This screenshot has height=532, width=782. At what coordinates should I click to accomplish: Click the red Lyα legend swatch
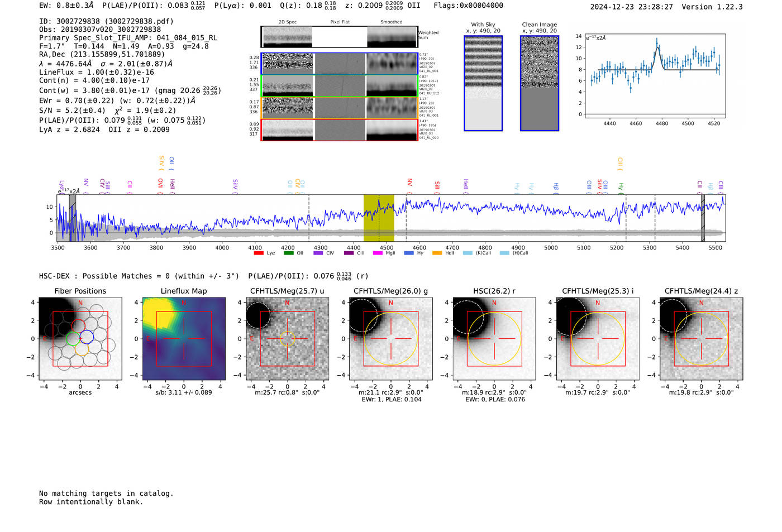pos(259,253)
